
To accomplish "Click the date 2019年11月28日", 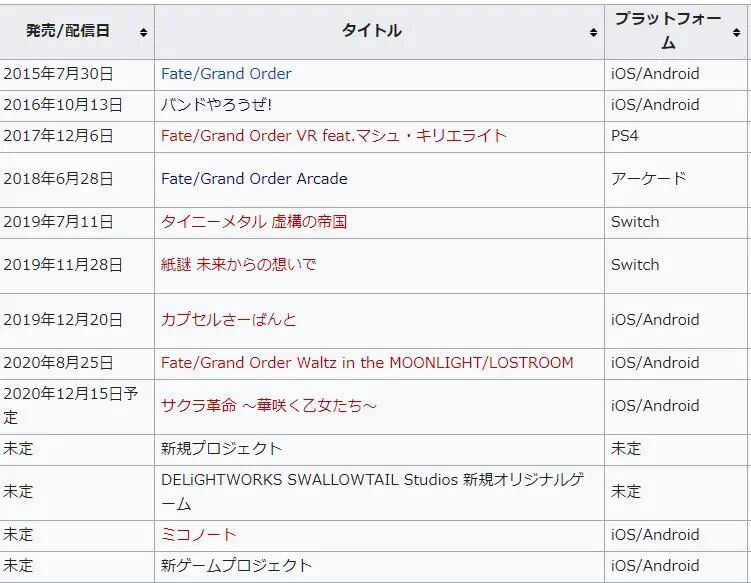I will [x=63, y=264].
